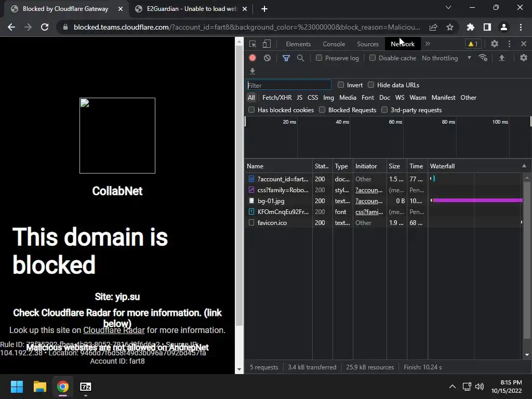Click the browser address bar URL

coord(247,27)
